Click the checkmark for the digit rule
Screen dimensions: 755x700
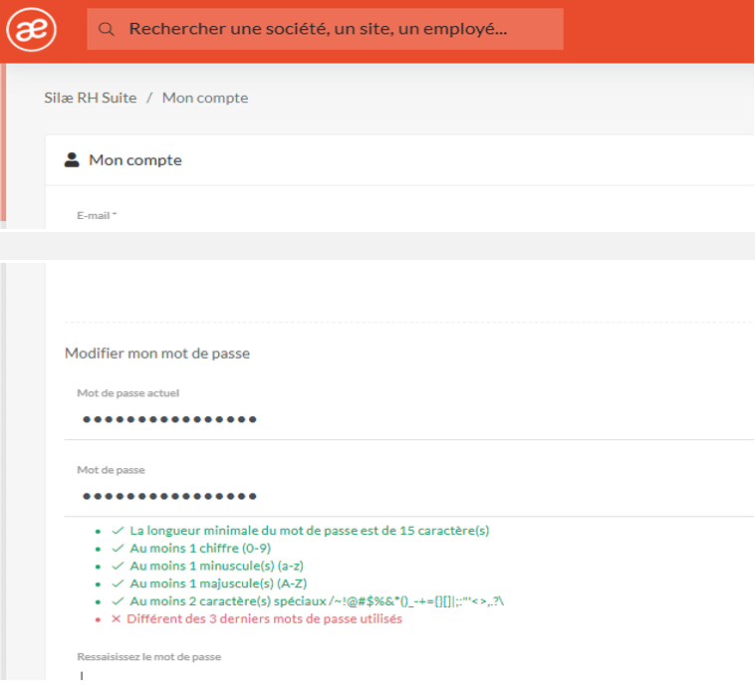click(x=118, y=548)
